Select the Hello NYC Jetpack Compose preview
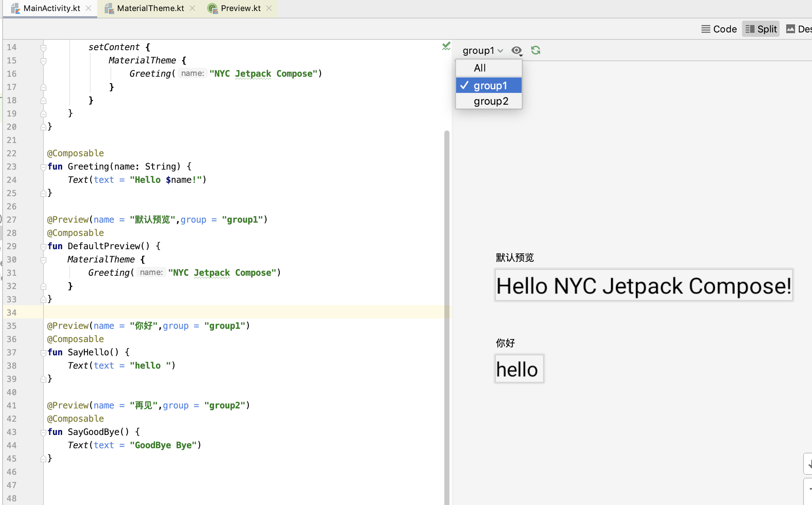The height and width of the screenshot is (505, 812). tap(643, 285)
